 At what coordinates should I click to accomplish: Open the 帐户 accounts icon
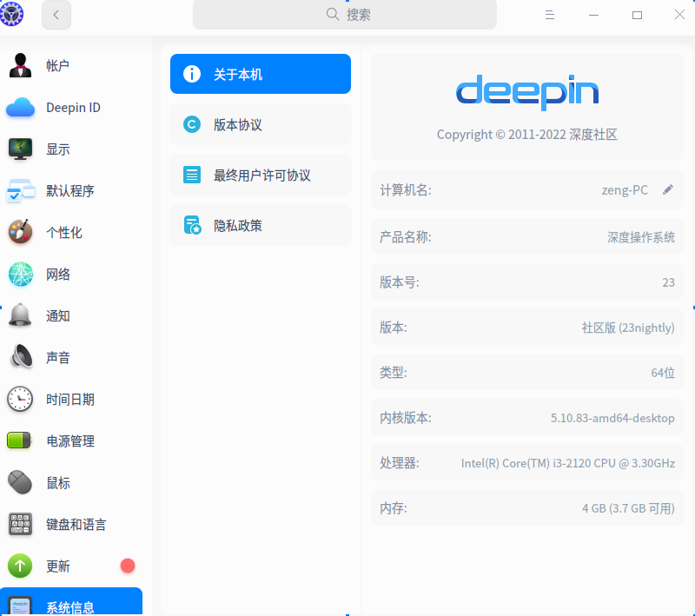coord(20,65)
